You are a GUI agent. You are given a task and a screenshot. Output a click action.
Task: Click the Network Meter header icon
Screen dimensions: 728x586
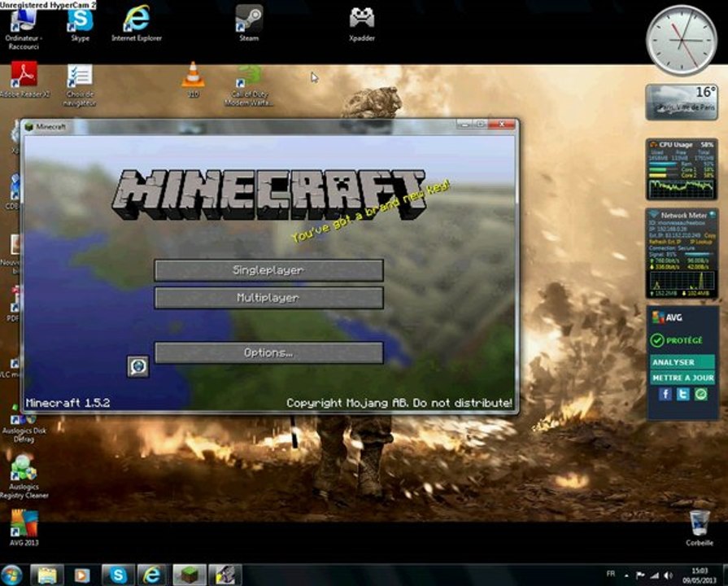pyautogui.click(x=654, y=215)
